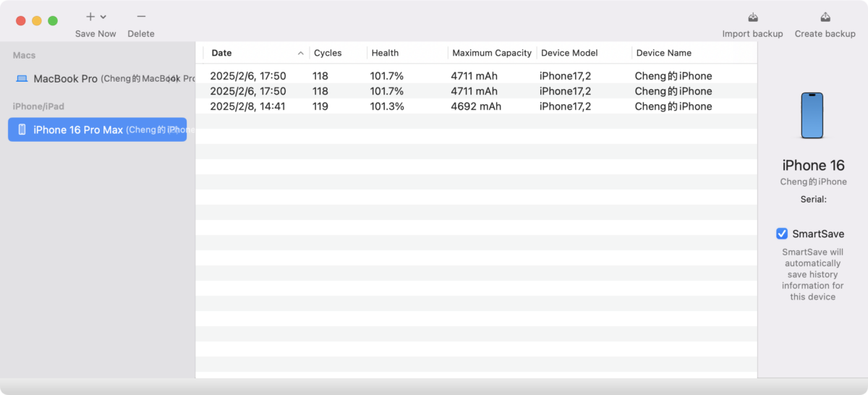Select the 2025/2/8, 14:41 row date
The width and height of the screenshot is (868, 395).
pos(248,106)
